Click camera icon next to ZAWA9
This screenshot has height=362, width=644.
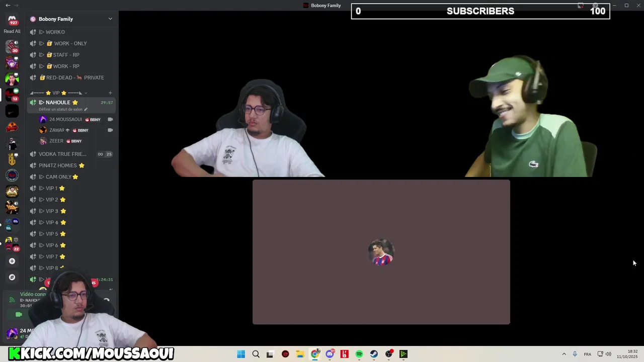tap(110, 130)
